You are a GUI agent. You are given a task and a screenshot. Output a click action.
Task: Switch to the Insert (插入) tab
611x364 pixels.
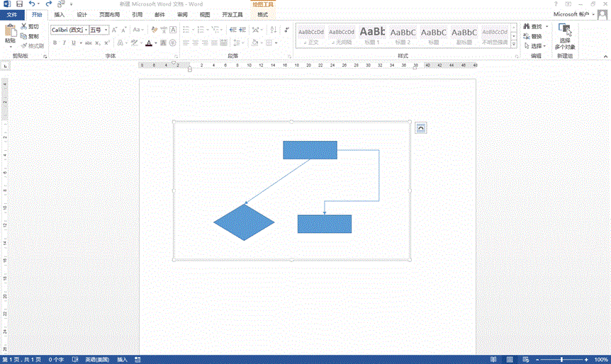[60, 14]
